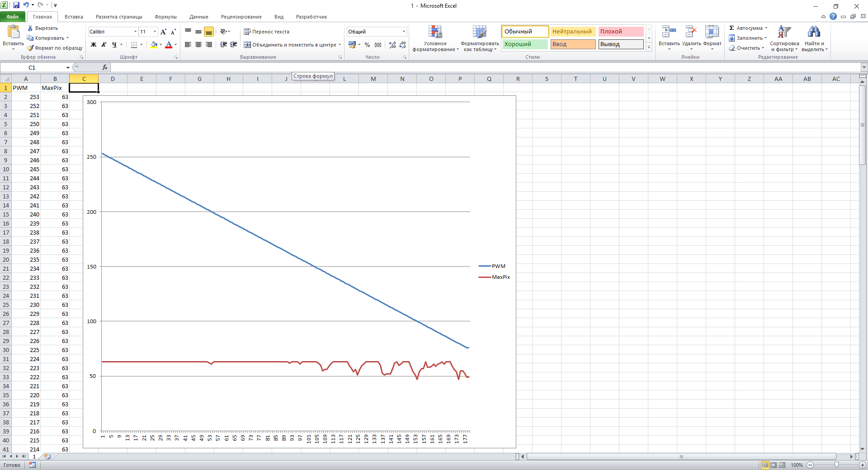Switch to the Формулы ribbon tab
The image size is (868, 470).
(x=165, y=17)
